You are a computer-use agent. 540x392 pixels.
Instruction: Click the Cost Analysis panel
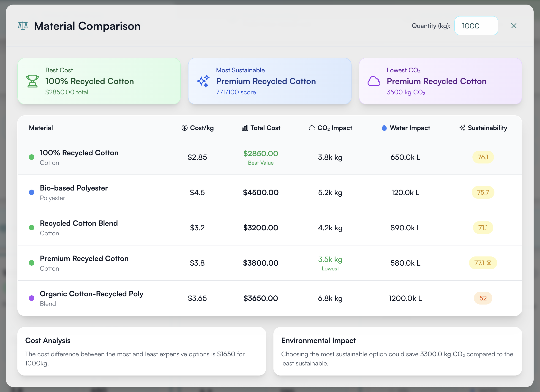click(x=142, y=351)
